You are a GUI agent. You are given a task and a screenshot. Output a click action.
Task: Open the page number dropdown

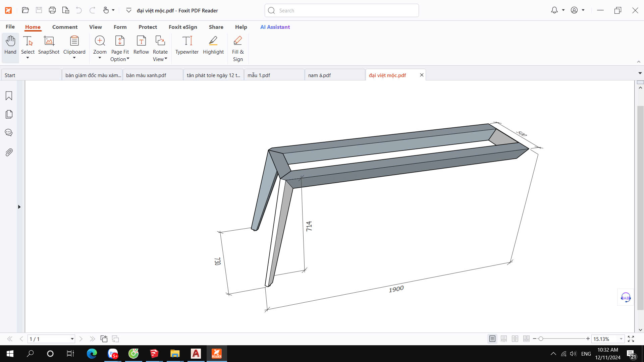tap(72, 339)
